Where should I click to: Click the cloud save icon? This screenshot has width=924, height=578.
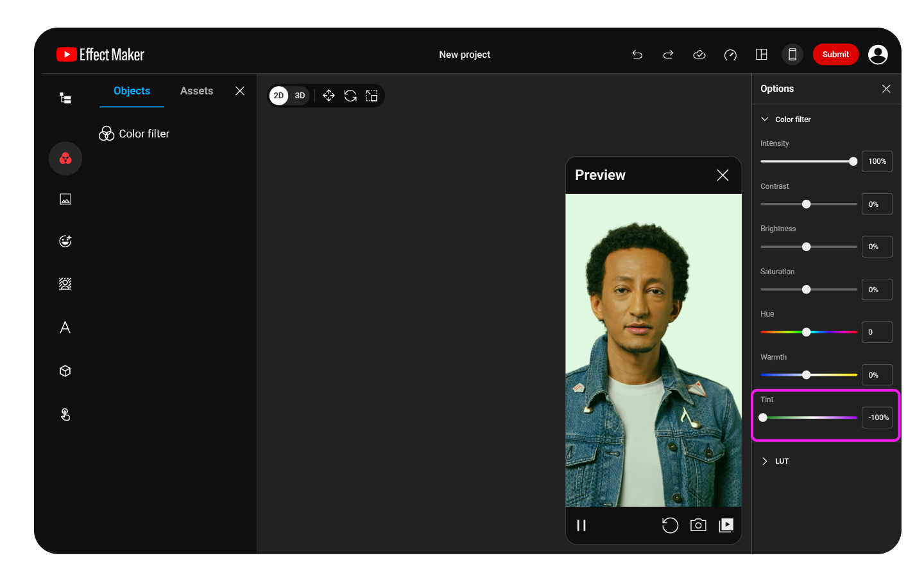(x=699, y=55)
